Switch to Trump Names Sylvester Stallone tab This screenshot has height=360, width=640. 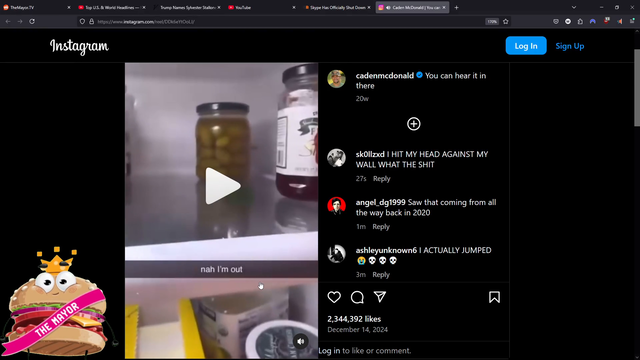coord(186,7)
